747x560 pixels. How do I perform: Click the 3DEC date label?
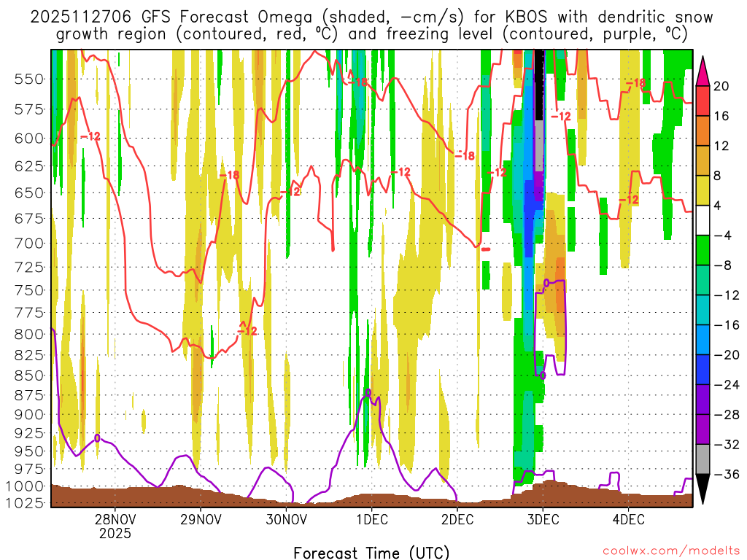coord(543,519)
